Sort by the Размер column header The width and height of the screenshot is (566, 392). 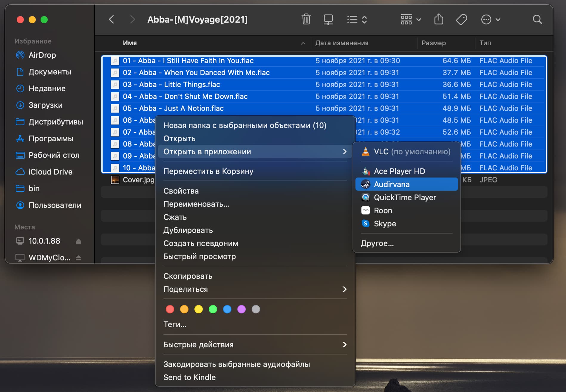[x=434, y=43]
